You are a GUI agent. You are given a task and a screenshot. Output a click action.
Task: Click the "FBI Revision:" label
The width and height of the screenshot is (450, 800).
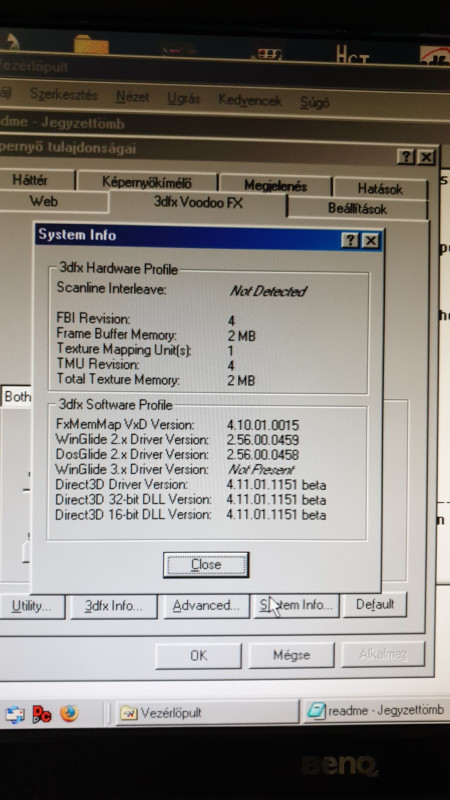tap(93, 319)
